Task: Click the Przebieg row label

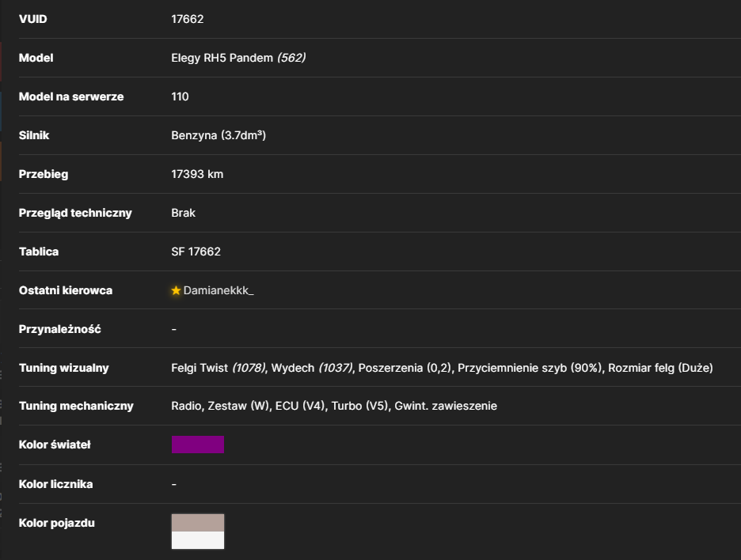Action: click(44, 174)
